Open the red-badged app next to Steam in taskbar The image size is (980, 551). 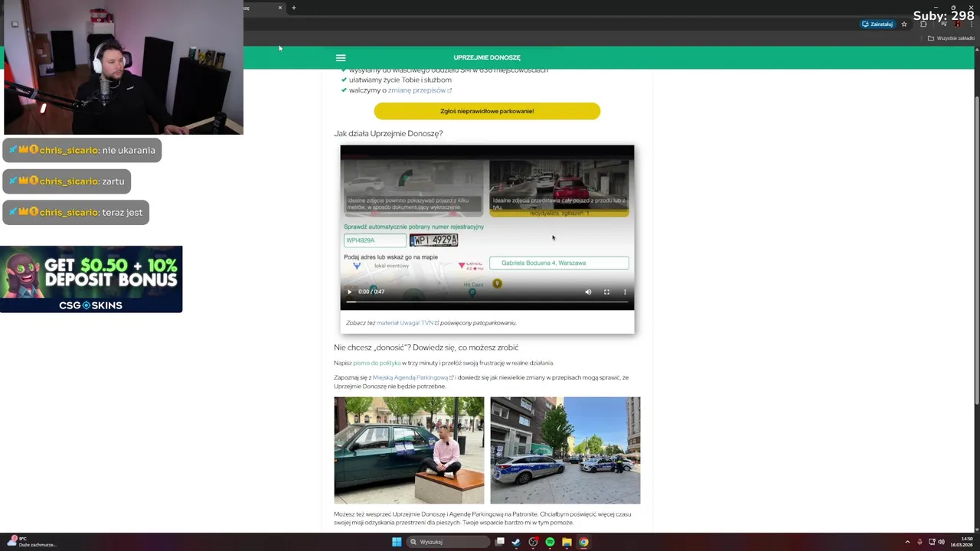pyautogui.click(x=533, y=542)
